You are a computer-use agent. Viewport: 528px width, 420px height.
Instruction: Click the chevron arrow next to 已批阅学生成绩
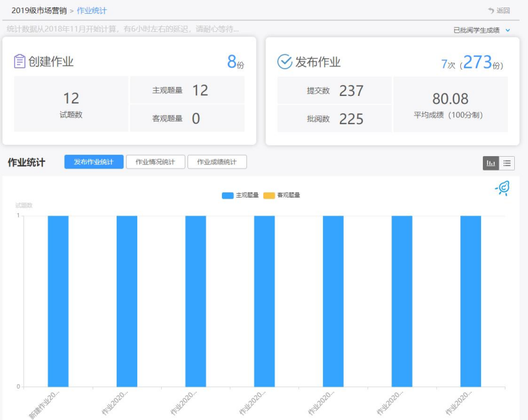tap(508, 30)
